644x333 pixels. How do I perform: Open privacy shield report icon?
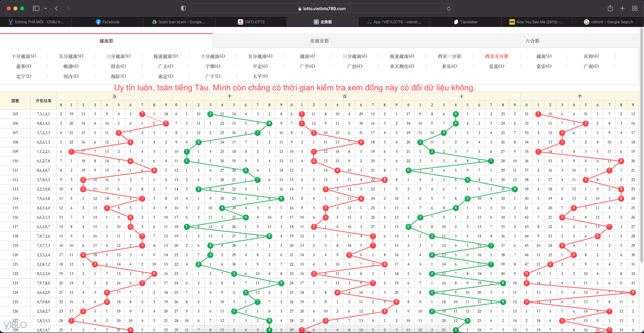click(183, 8)
